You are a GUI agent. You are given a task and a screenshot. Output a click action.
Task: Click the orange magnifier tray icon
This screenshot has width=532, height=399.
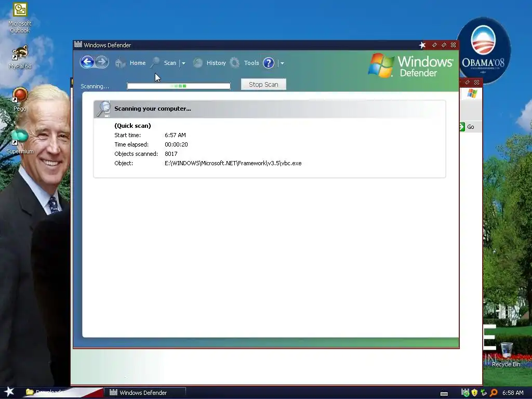pyautogui.click(x=494, y=393)
